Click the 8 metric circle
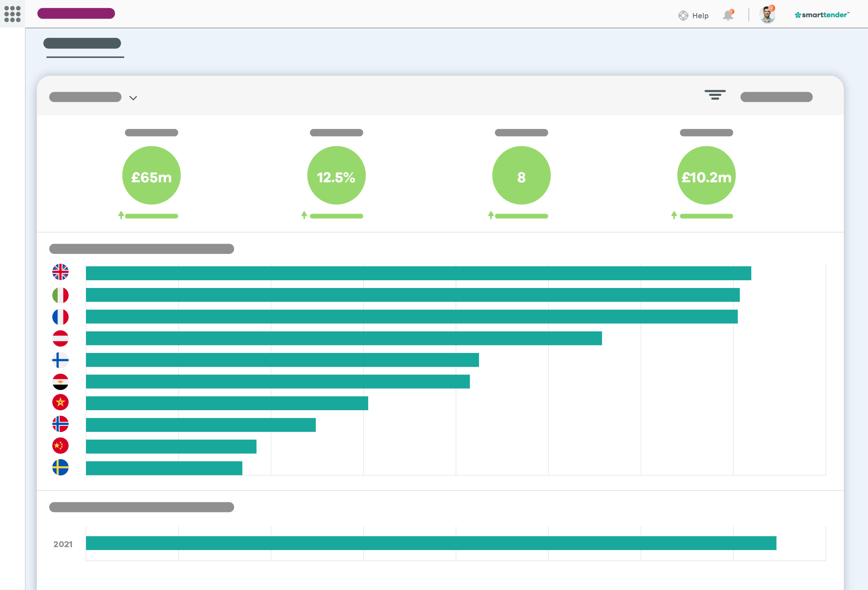Image resolution: width=868 pixels, height=590 pixels. click(x=521, y=175)
